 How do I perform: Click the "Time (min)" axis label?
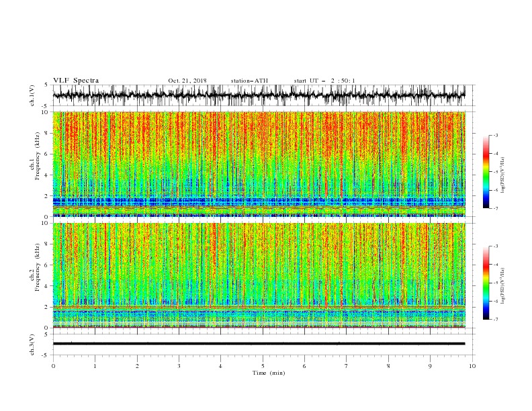click(x=269, y=373)
